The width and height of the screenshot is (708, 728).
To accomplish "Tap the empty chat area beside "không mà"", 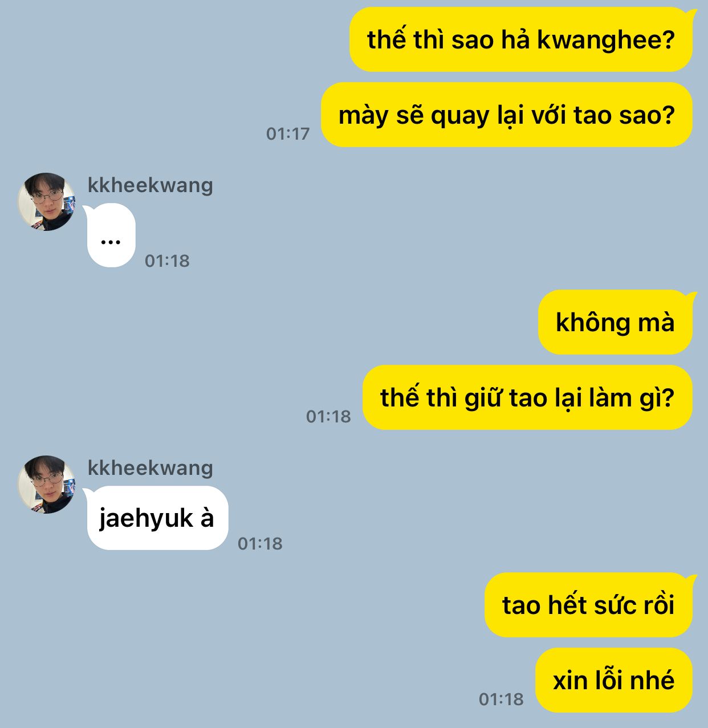I will click(x=268, y=322).
